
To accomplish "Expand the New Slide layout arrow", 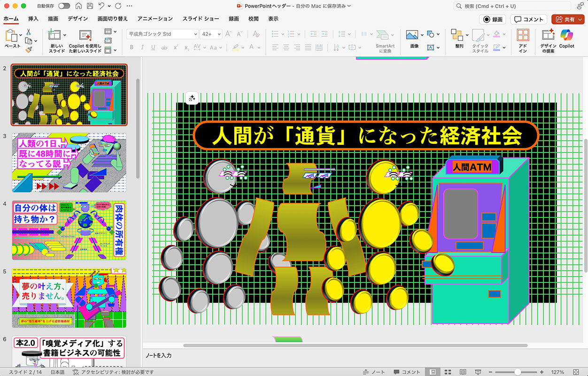I will click(64, 35).
